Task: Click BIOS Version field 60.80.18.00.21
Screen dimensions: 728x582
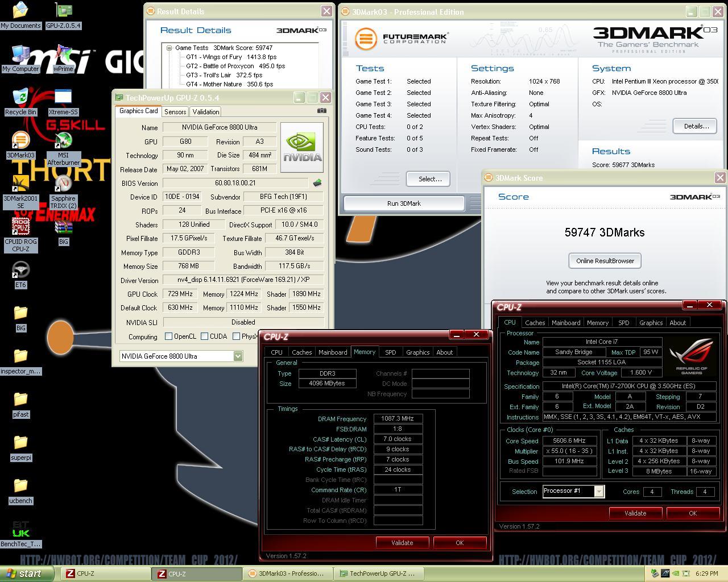Action: coord(235,183)
